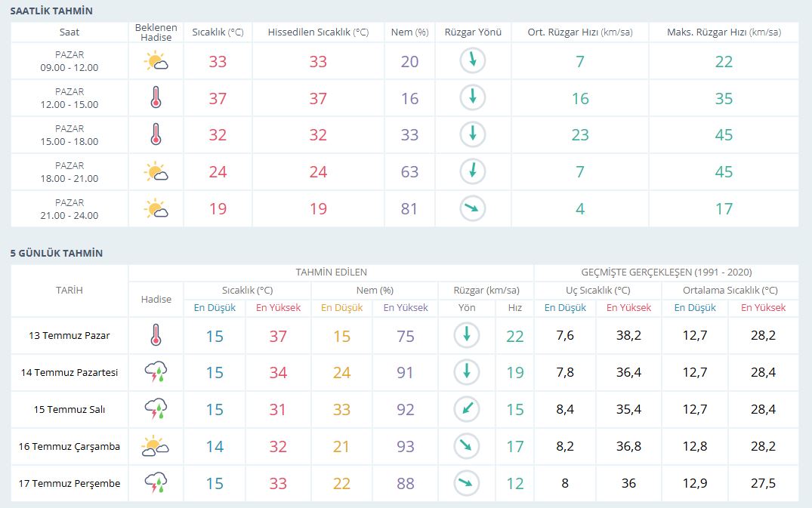Select the 5 GÜNLÜK TAHMİN section heading
The height and width of the screenshot is (508, 812).
(x=57, y=253)
